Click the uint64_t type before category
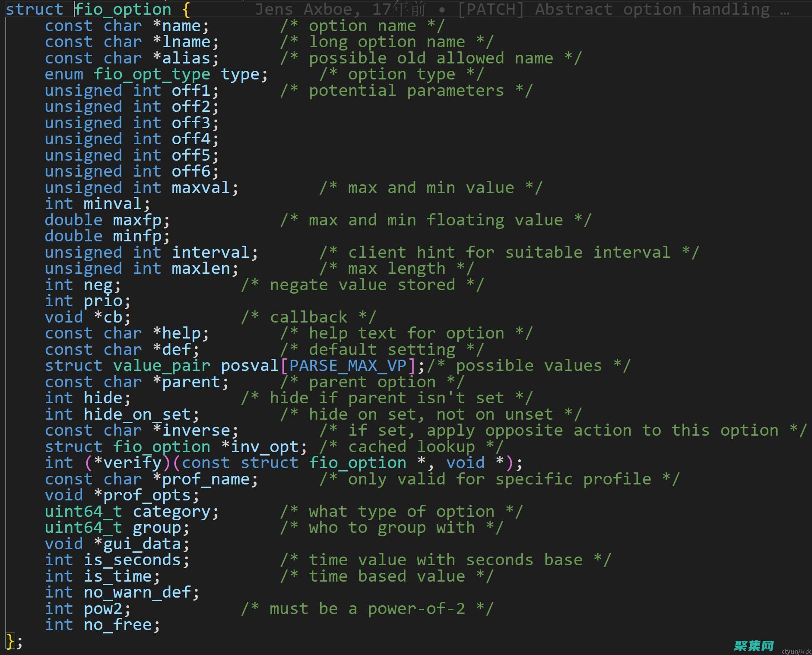 83,512
